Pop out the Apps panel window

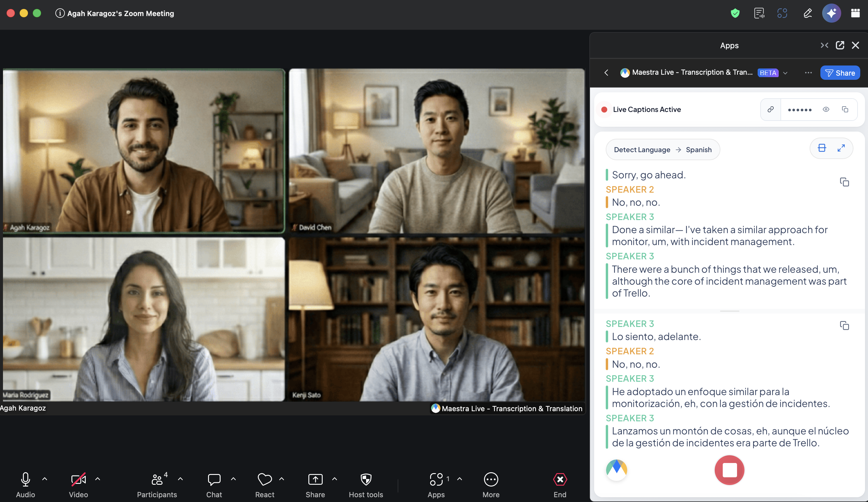[840, 46]
